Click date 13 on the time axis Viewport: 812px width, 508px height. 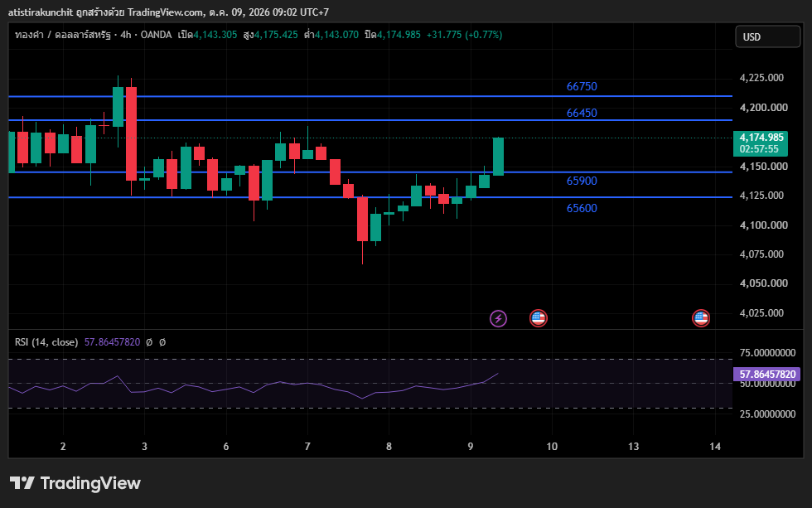(x=633, y=447)
